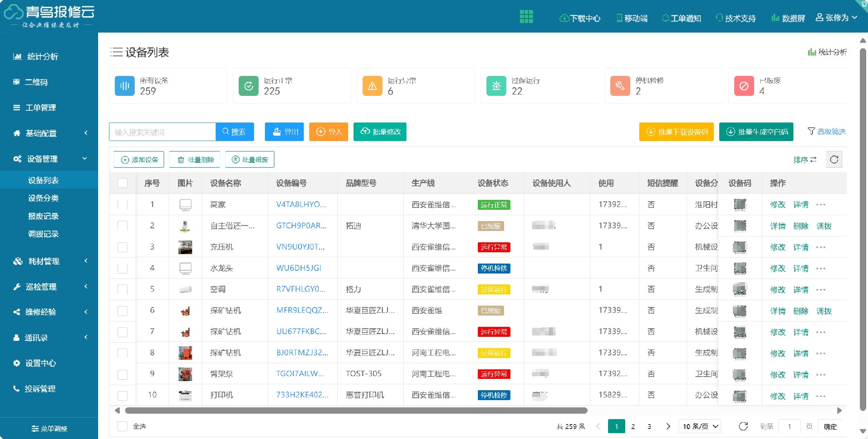
Task: Click the pagination reload icon
Action: coord(743,426)
